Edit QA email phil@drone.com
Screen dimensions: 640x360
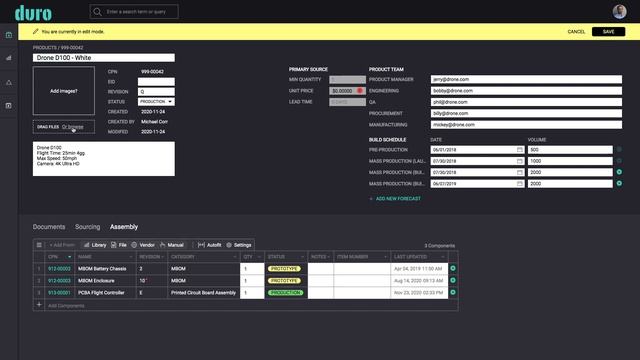click(526, 102)
